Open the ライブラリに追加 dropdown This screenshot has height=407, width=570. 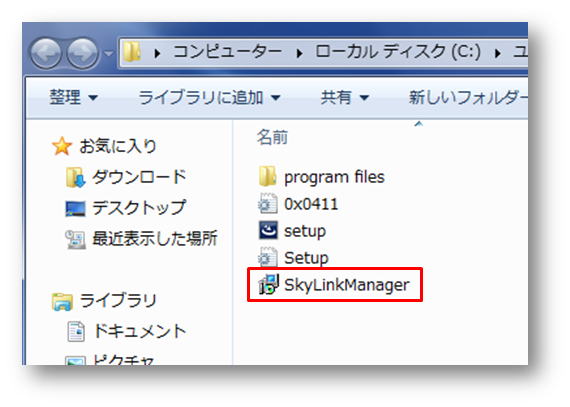(209, 97)
